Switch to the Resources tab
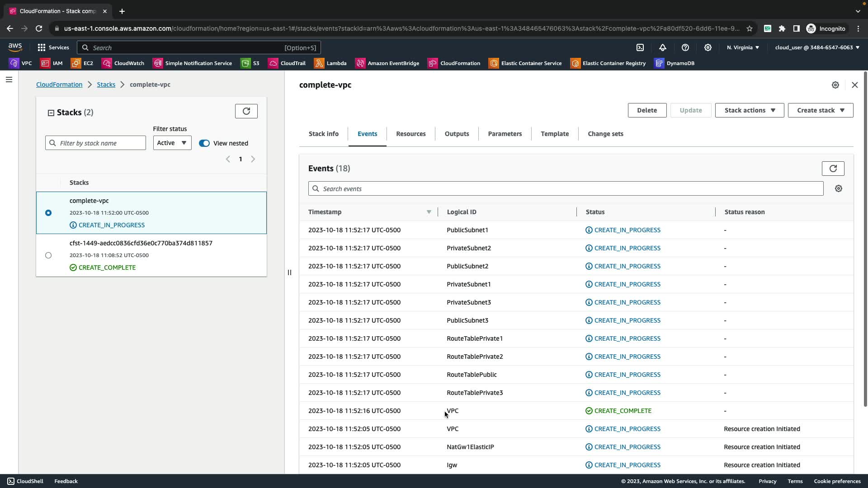The height and width of the screenshot is (488, 868). click(x=410, y=134)
